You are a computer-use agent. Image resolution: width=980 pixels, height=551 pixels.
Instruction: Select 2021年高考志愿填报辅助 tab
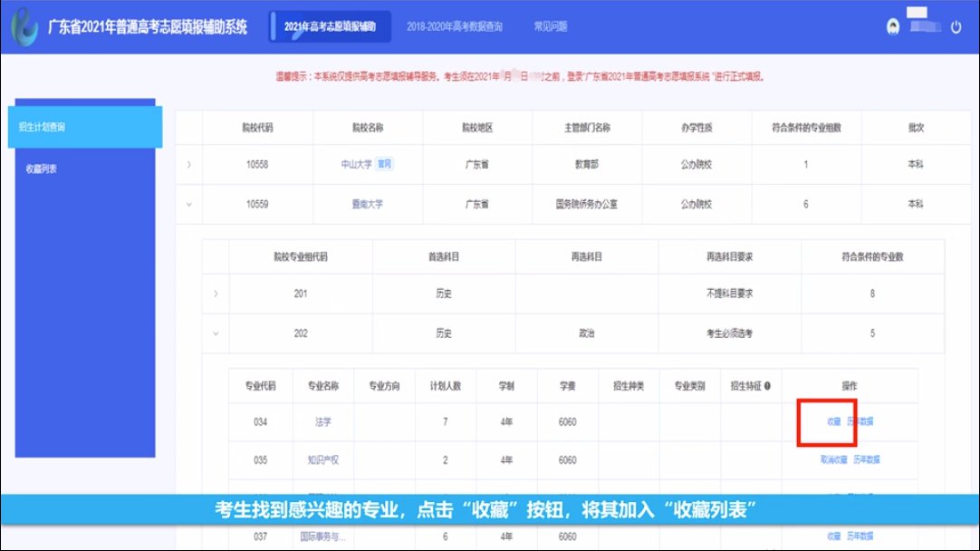pos(331,27)
